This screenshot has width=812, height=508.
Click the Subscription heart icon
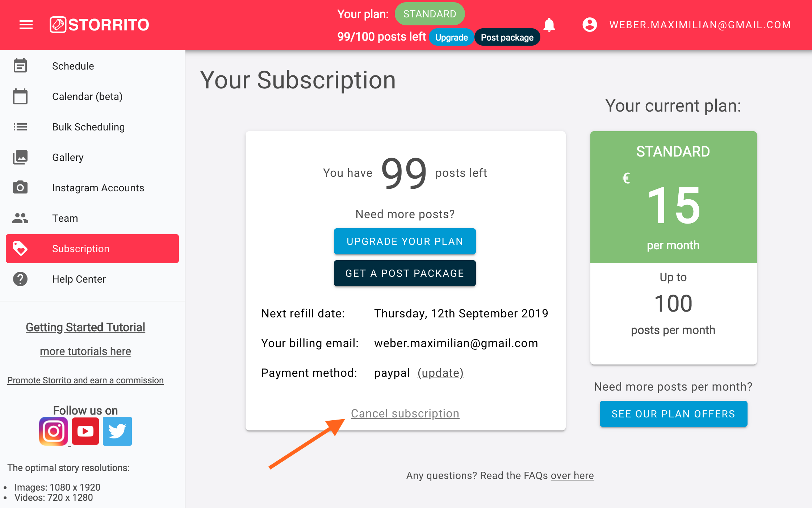(21, 248)
